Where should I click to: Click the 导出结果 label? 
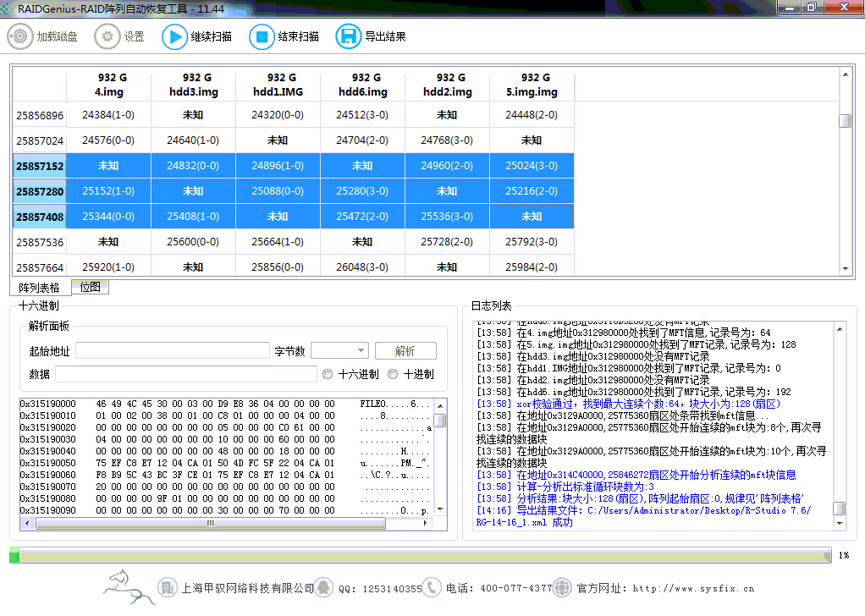click(x=386, y=36)
